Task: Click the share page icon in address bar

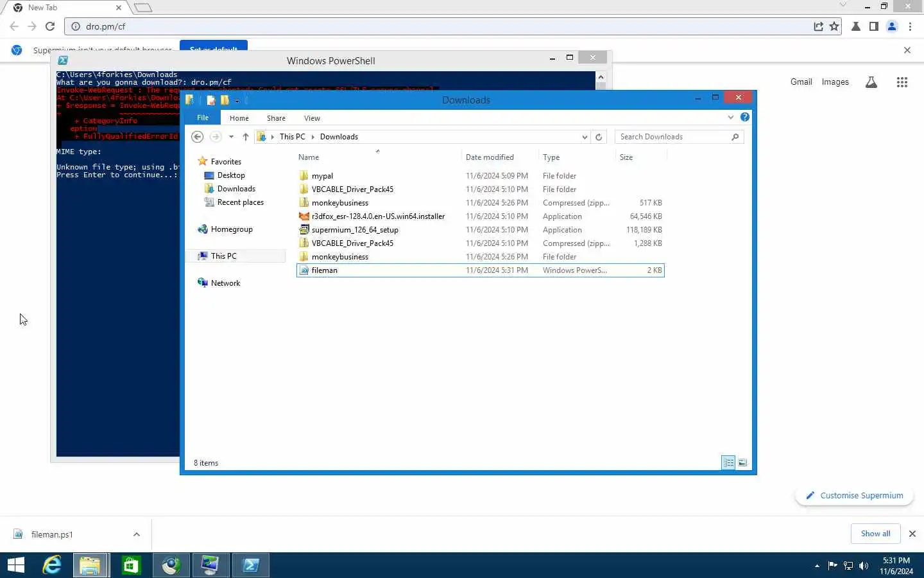Action: 818,26
